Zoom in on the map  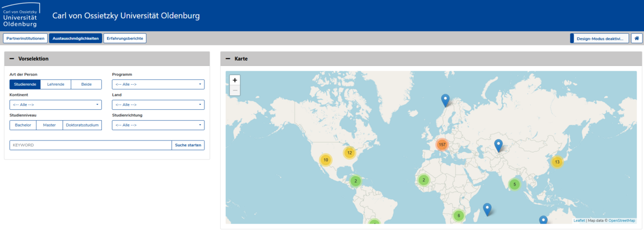(x=235, y=80)
